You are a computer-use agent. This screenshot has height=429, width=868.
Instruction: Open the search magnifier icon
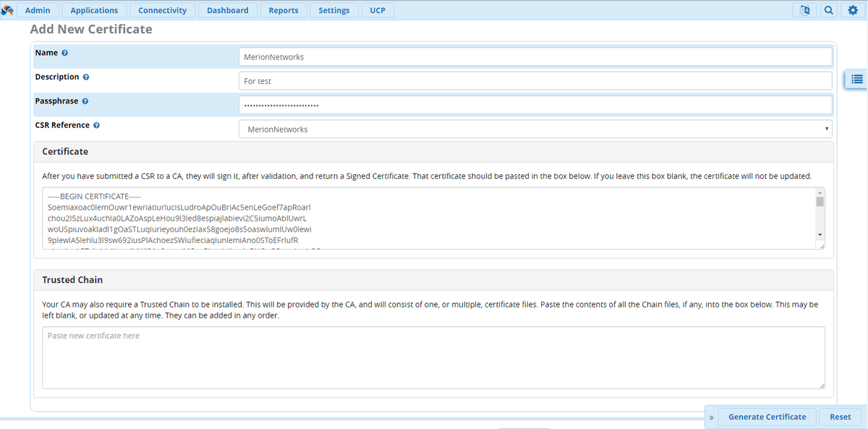coord(828,10)
